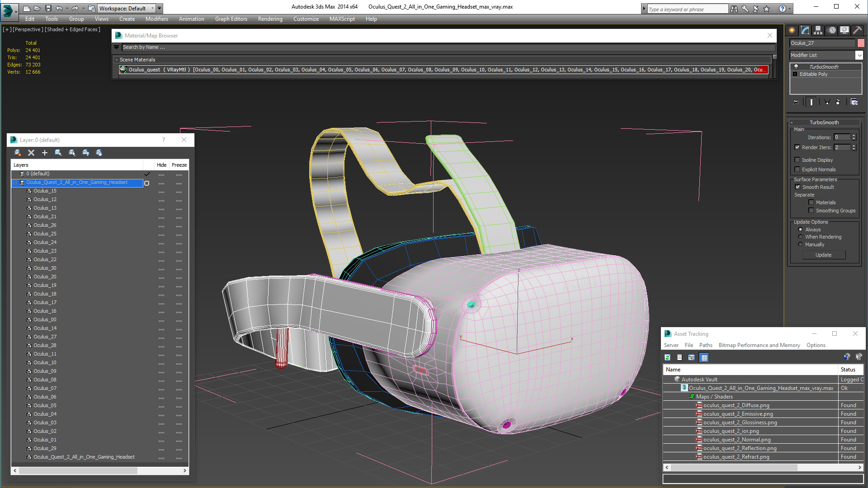Click the Save File floppy icon
Image resolution: width=868 pixels, height=488 pixels.
click(48, 8)
